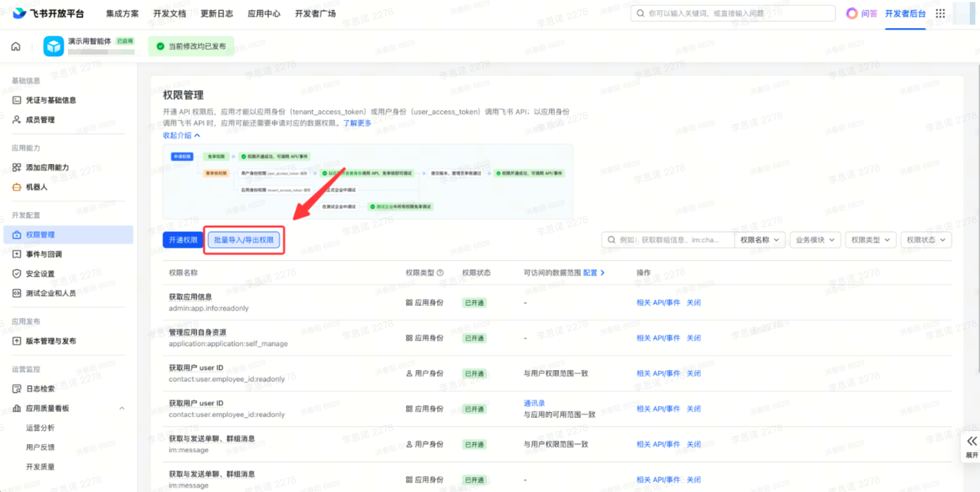Click the 操作 column header
980x492 pixels.
(x=644, y=273)
